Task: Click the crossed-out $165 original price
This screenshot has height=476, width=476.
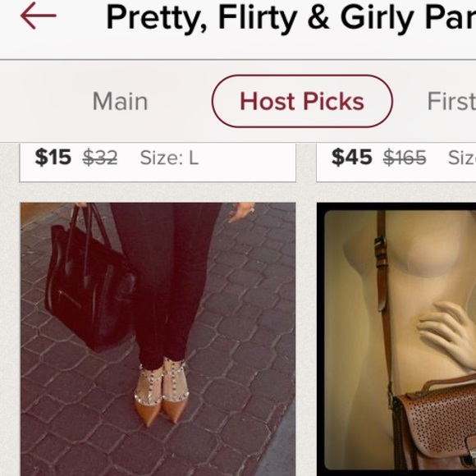Action: point(405,158)
